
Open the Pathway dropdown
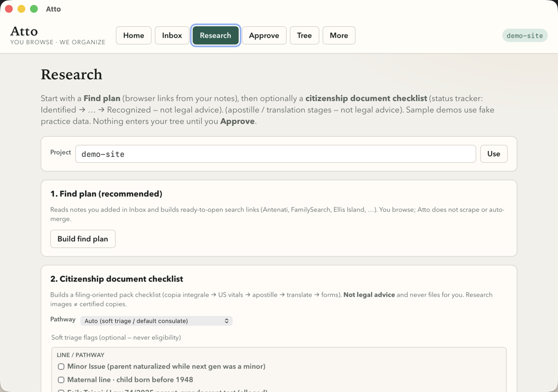point(156,321)
